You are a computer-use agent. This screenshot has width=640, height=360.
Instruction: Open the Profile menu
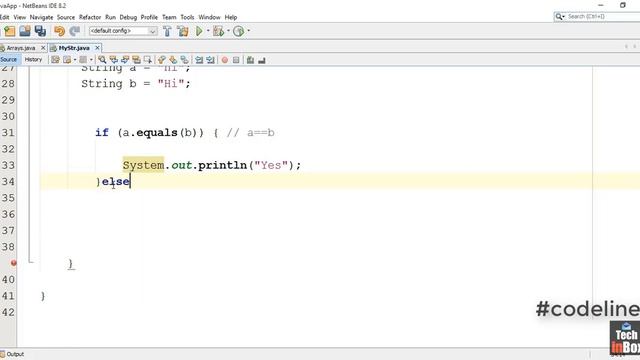(149, 17)
